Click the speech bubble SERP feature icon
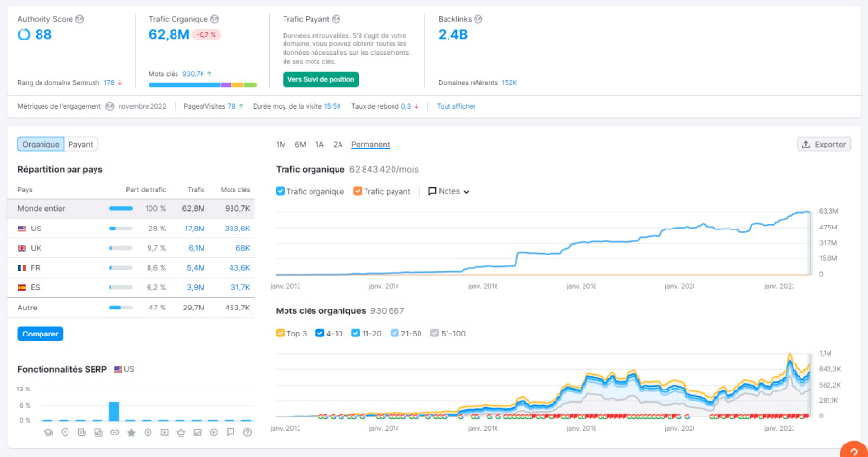868x457 pixels. point(231,432)
